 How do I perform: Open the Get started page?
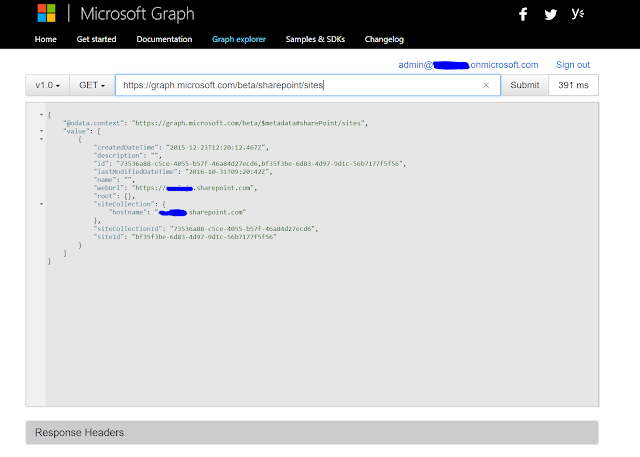click(96, 39)
